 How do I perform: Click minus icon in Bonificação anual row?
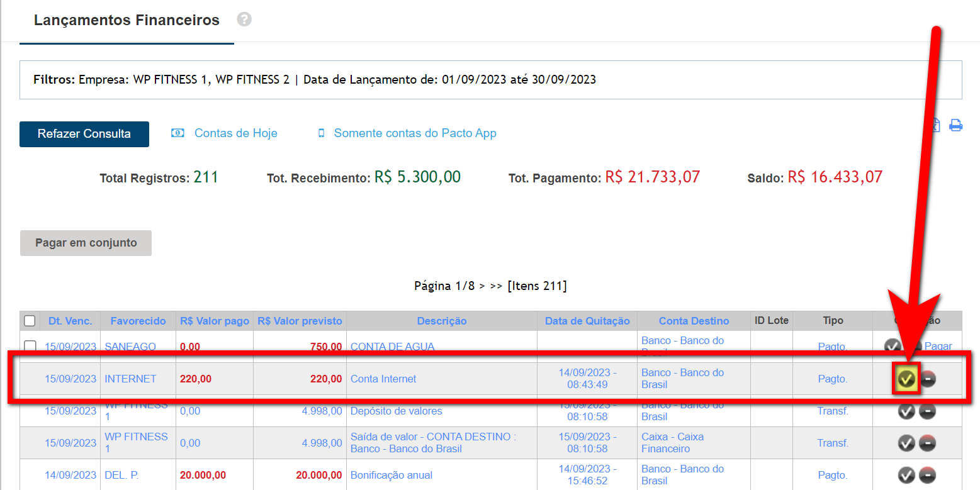click(x=928, y=475)
